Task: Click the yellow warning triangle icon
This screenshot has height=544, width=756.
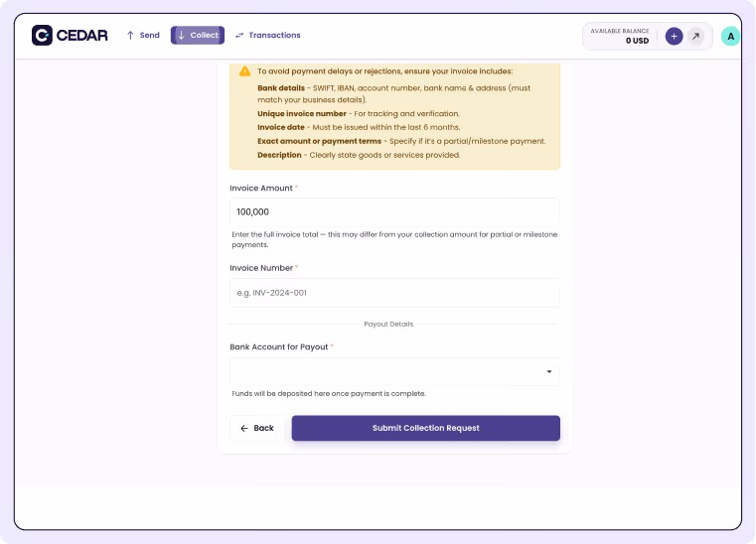Action: [x=245, y=71]
